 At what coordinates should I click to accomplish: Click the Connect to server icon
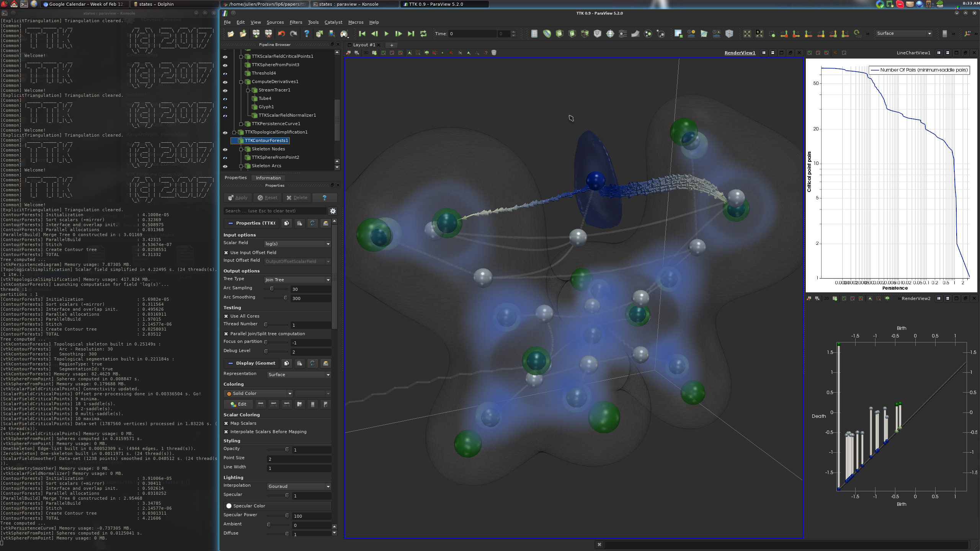[x=256, y=34]
